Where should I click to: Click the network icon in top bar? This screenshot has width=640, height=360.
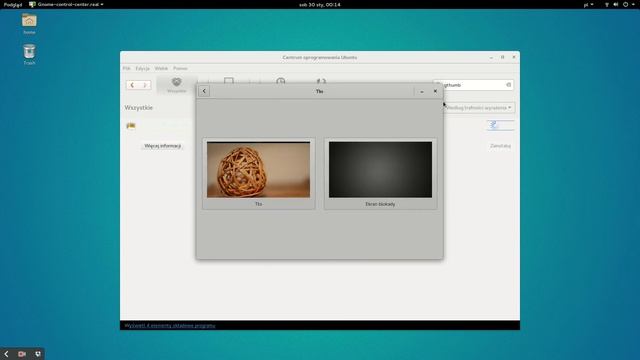pyautogui.click(x=607, y=4)
